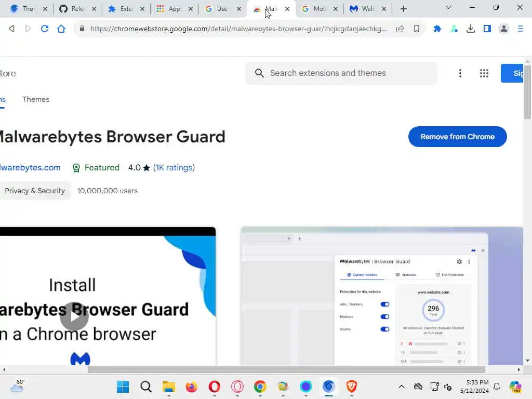
Task: Launch Google Chrome from the taskbar
Action: [260, 387]
